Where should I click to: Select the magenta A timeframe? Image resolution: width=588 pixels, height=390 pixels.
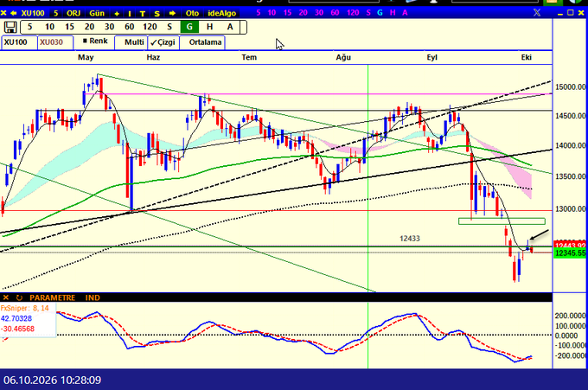[x=405, y=13]
